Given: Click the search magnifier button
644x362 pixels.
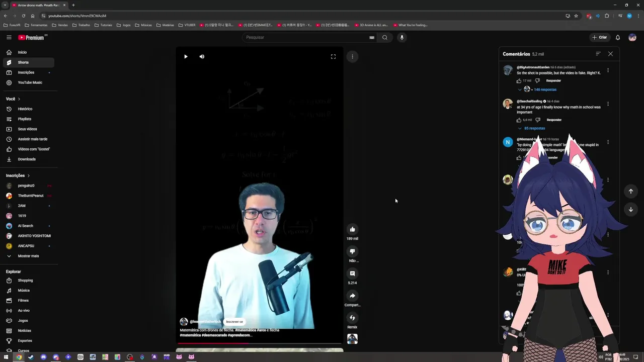Looking at the screenshot, I should coord(385,37).
